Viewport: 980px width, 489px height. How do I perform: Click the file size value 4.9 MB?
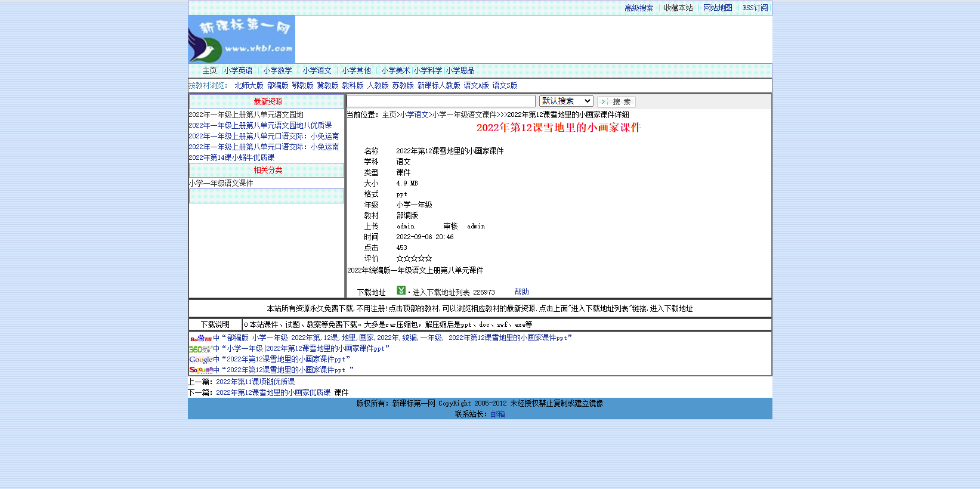point(407,183)
